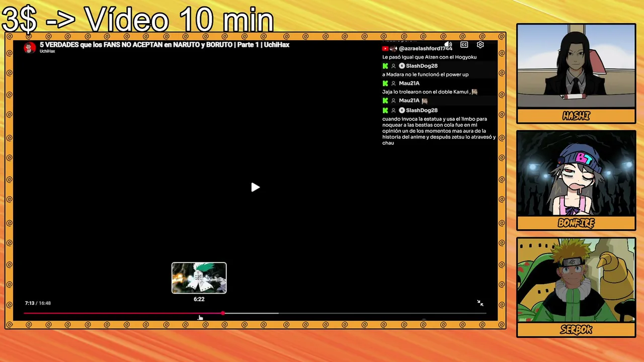The width and height of the screenshot is (644, 362).
Task: Open the UchiHax channel name under the title
Action: click(47, 51)
